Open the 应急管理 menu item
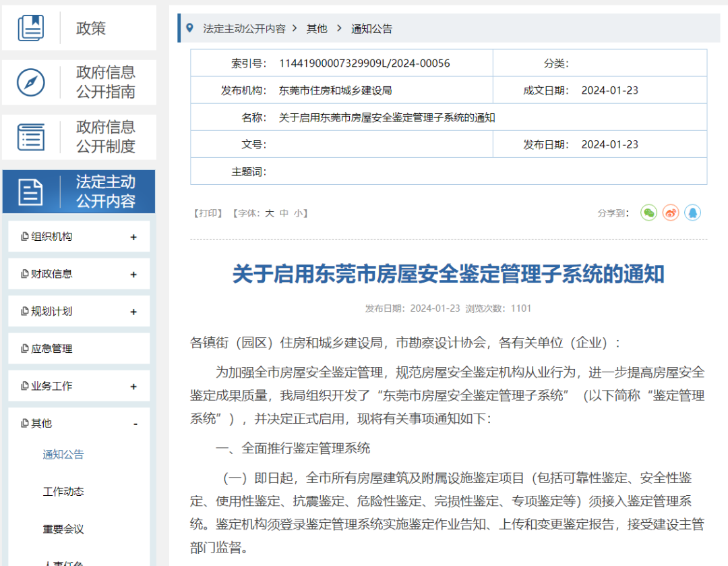The image size is (728, 566). tap(51, 349)
